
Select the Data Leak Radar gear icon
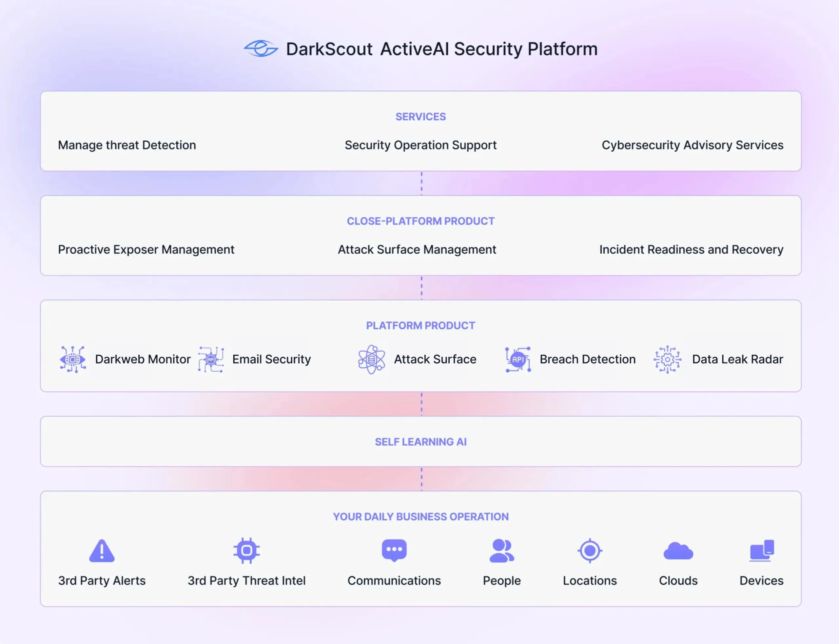click(x=668, y=359)
